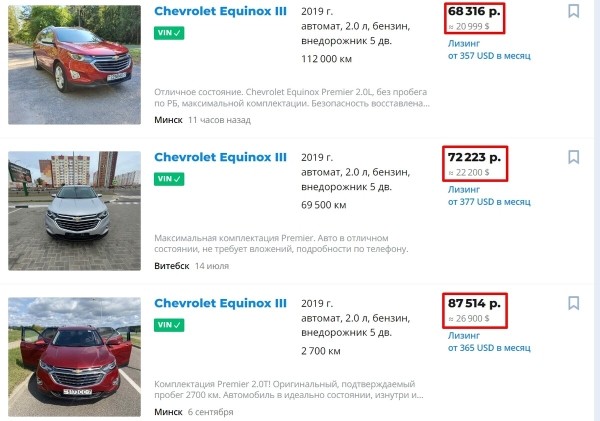The height and width of the screenshot is (421, 600).
Task: Open leasing offer from 357 USD monthly
Action: (488, 56)
